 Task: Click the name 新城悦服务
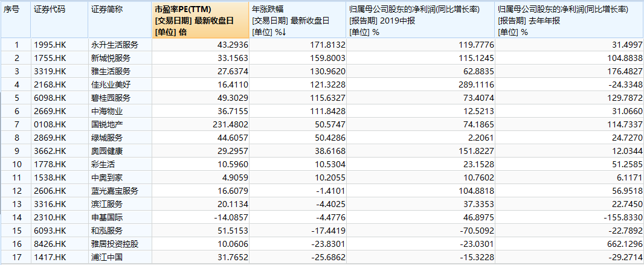tap(111, 58)
